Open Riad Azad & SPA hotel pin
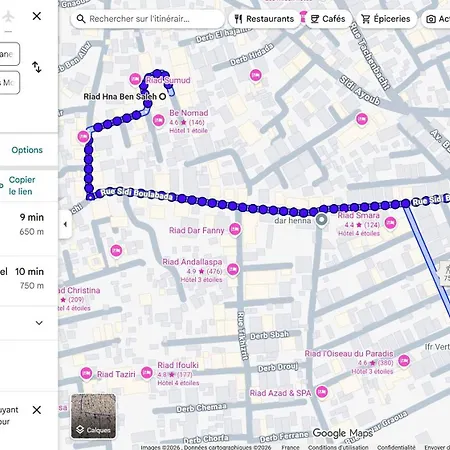Screen dimensions: 450x450 (322, 392)
